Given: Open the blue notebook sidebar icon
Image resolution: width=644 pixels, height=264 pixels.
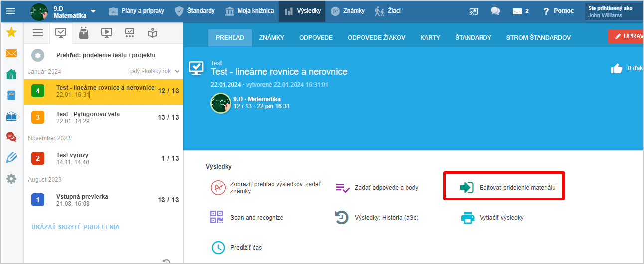Looking at the screenshot, I should 11,95.
